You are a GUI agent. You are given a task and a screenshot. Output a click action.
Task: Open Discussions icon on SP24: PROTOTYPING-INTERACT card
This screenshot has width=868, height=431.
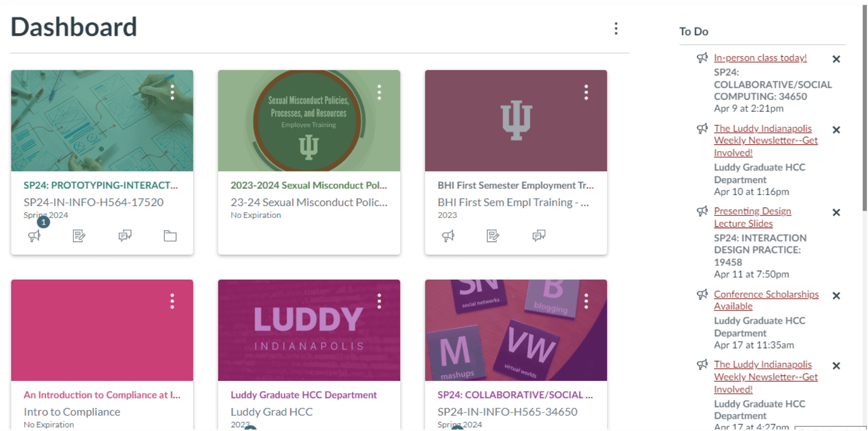(x=125, y=236)
